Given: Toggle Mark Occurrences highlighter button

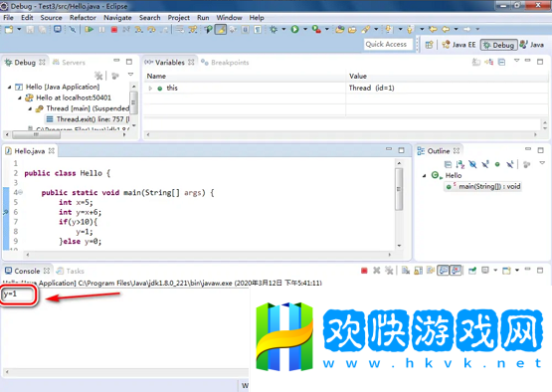Looking at the screenshot, I should pyautogui.click(x=221, y=29).
